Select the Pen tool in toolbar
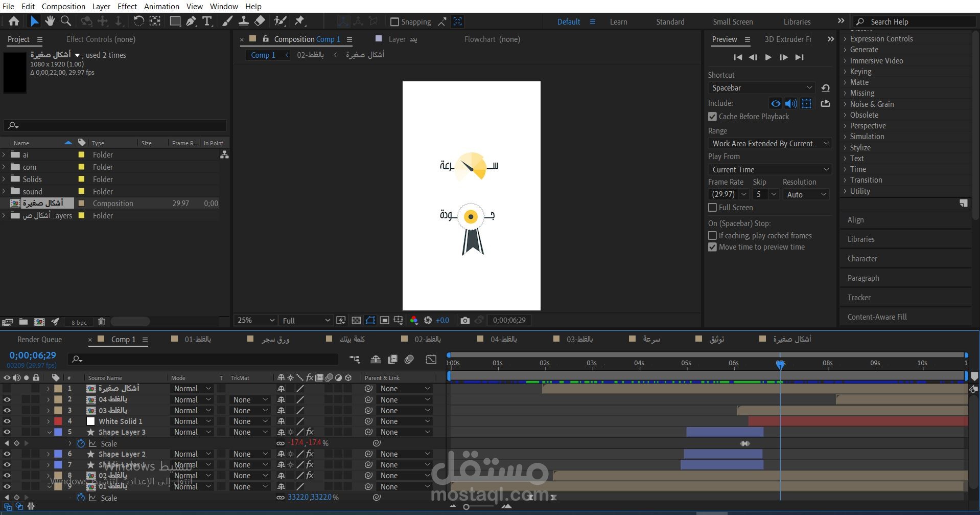This screenshot has height=515, width=980. 191,21
